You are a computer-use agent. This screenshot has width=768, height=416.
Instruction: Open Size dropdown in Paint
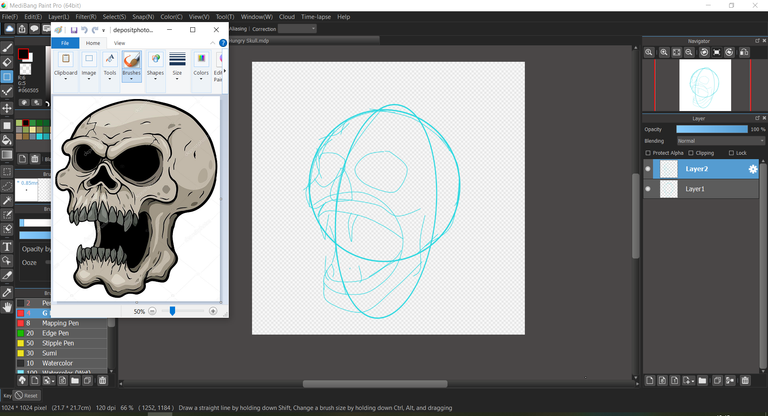point(177,66)
